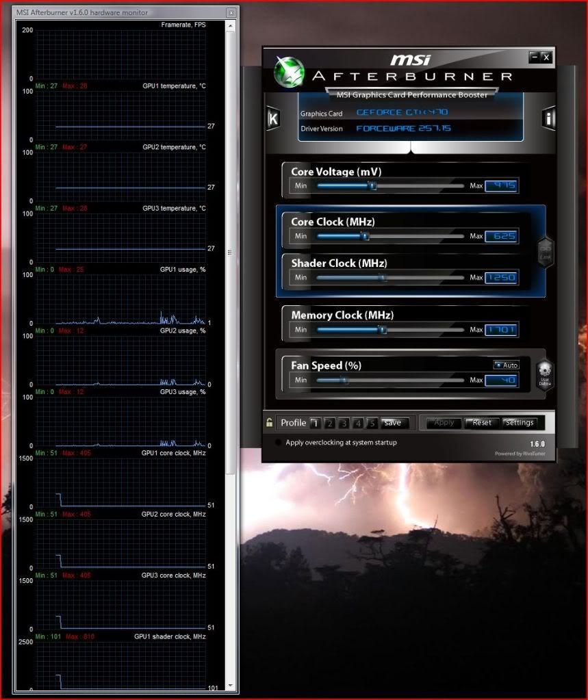This screenshot has width=588, height=700.
Task: Expand the bottom tab under the card info panel
Action: pyautogui.click(x=410, y=147)
